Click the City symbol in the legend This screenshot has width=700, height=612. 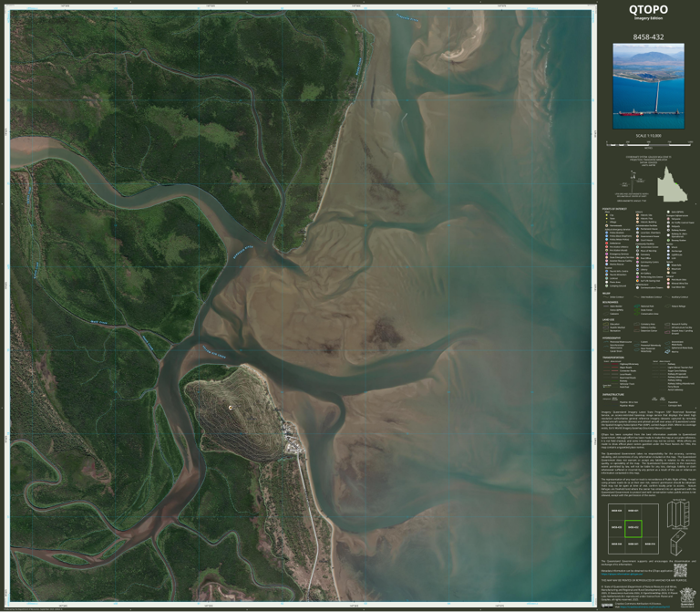pyautogui.click(x=607, y=215)
